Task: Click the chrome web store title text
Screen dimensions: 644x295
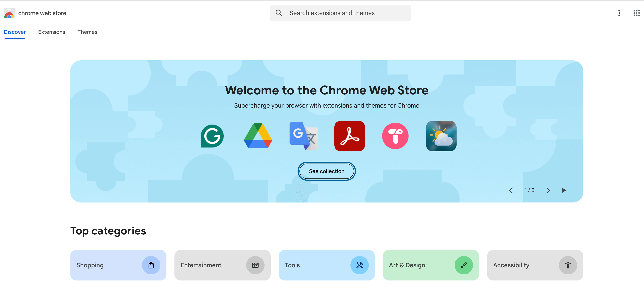Action: click(42, 13)
